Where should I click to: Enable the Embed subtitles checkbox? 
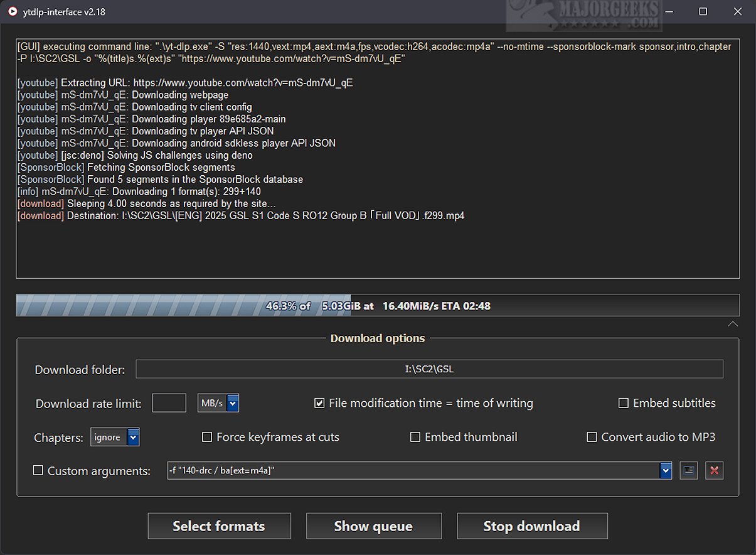624,403
